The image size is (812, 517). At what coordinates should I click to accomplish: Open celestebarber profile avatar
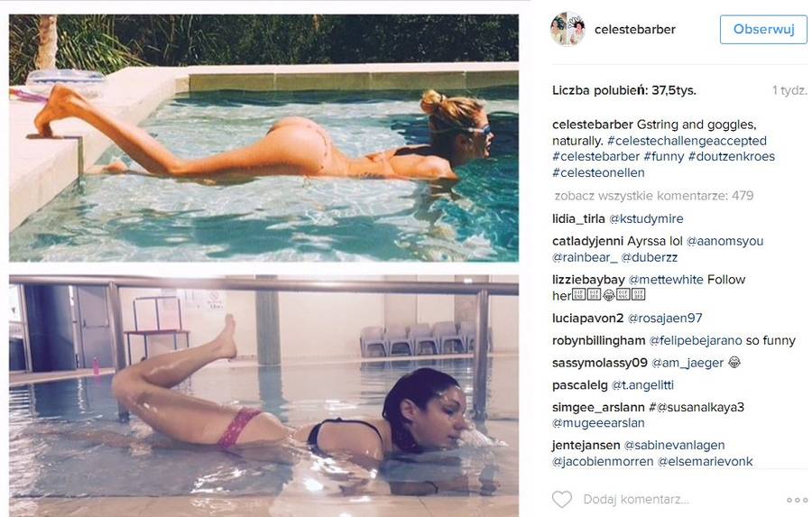pyautogui.click(x=568, y=29)
